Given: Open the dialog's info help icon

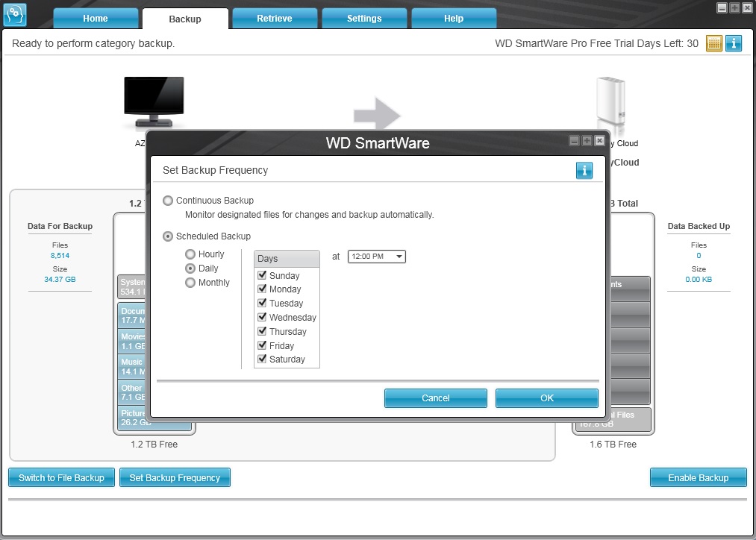Looking at the screenshot, I should coord(584,170).
